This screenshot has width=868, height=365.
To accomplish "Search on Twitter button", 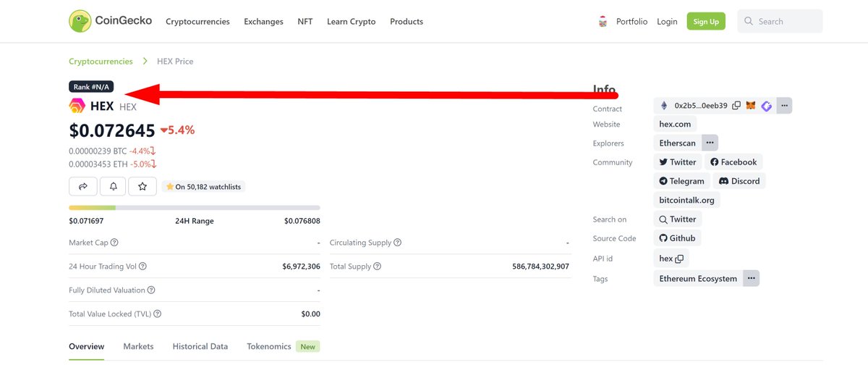I will [678, 219].
